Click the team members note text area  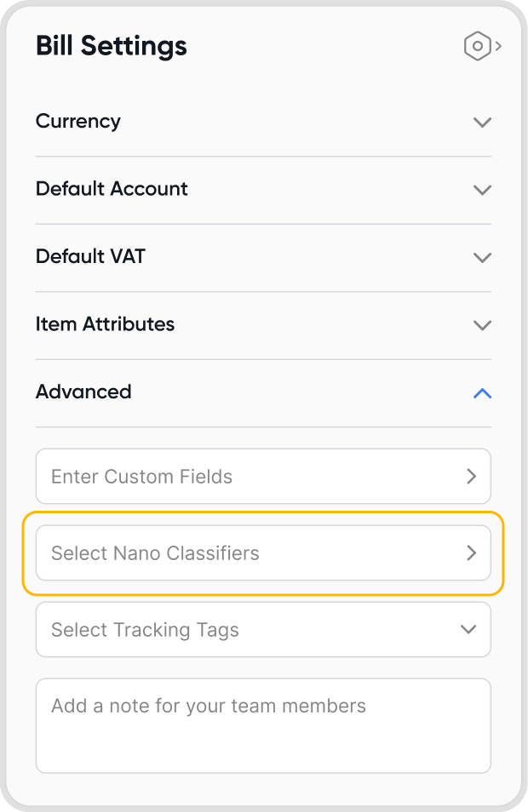pyautogui.click(x=263, y=725)
